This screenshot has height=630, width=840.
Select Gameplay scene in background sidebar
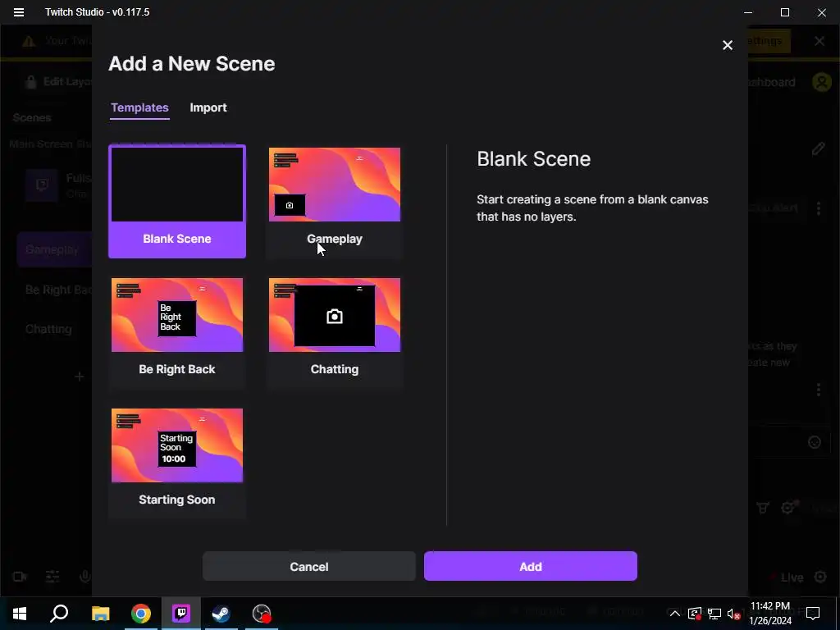pos(53,249)
